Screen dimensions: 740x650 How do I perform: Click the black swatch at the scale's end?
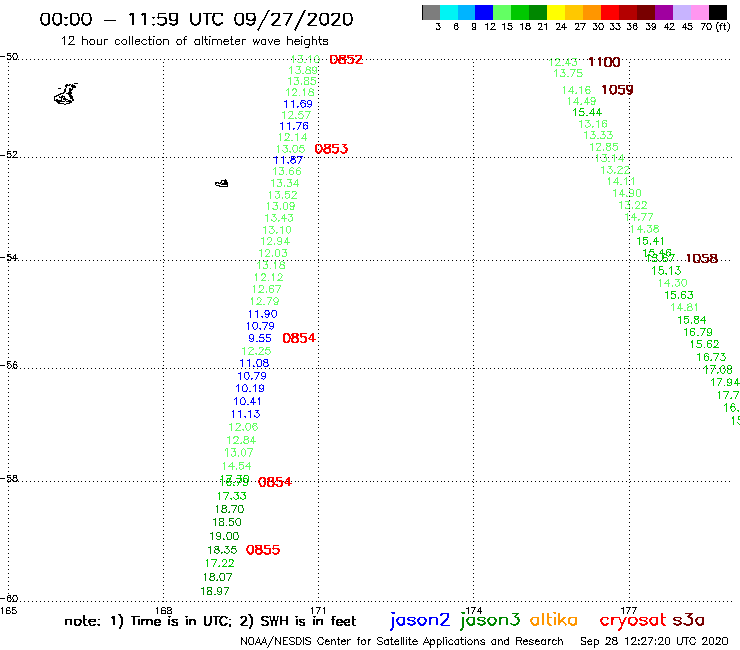click(718, 12)
